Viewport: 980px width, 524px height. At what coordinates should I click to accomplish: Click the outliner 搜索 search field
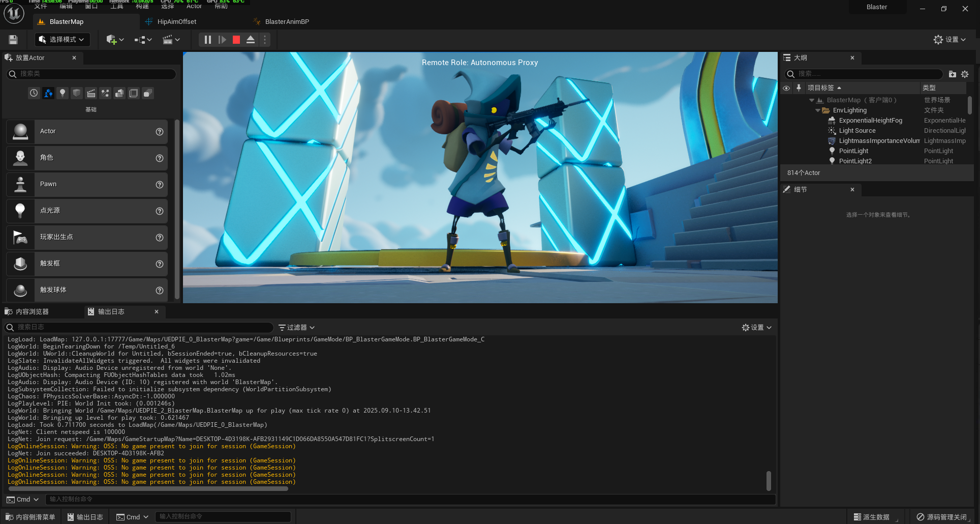[864, 74]
